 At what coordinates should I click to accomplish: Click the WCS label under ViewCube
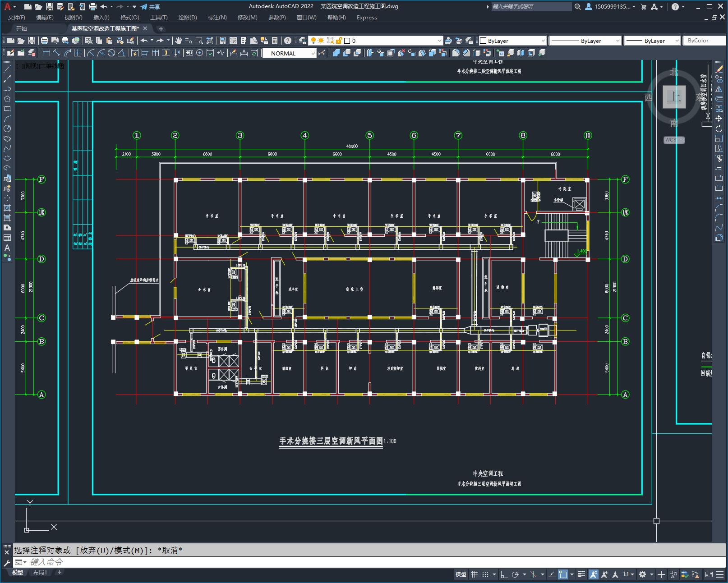click(x=673, y=140)
